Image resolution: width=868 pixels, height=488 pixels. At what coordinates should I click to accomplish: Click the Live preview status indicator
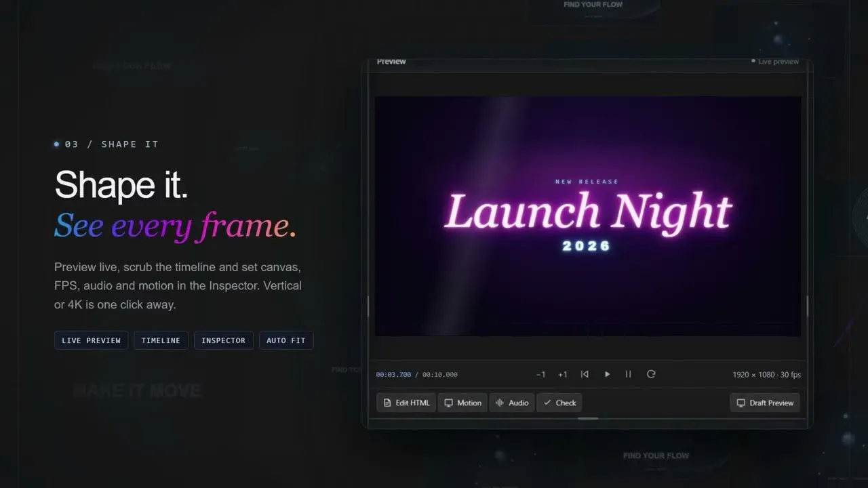point(775,62)
